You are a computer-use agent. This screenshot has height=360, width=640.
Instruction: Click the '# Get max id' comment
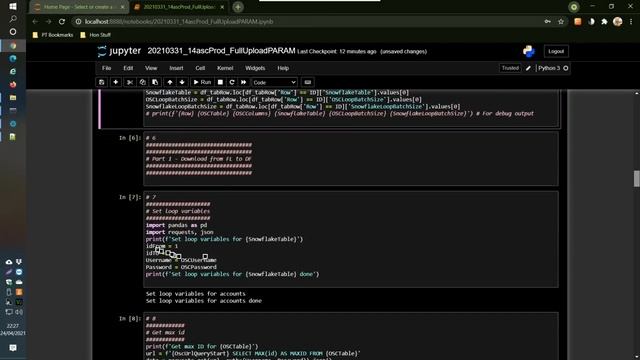click(165, 333)
